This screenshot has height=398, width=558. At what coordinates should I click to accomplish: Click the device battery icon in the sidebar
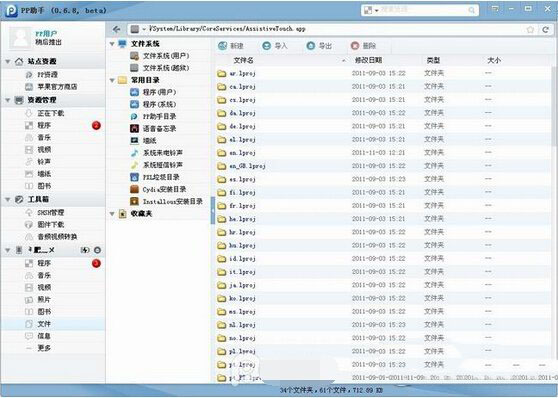click(x=85, y=250)
